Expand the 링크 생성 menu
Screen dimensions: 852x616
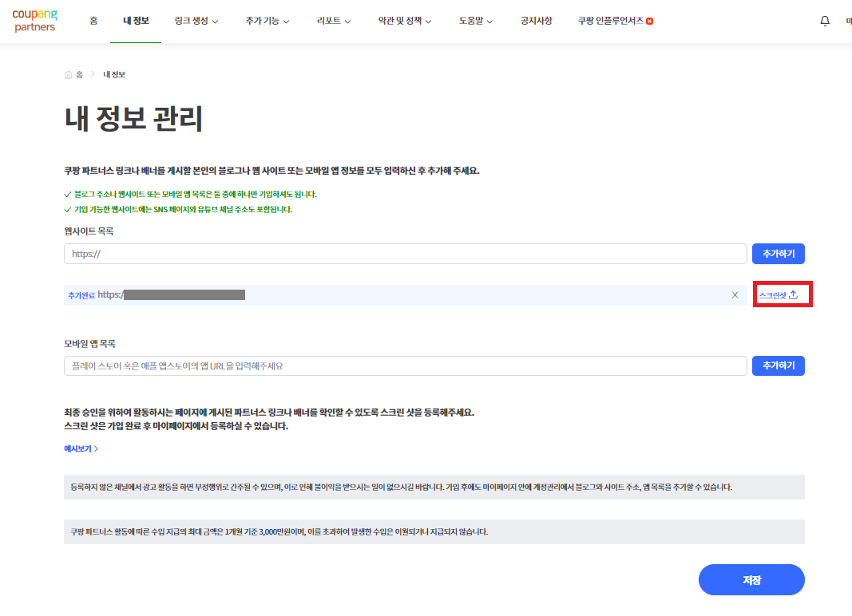coord(196,21)
